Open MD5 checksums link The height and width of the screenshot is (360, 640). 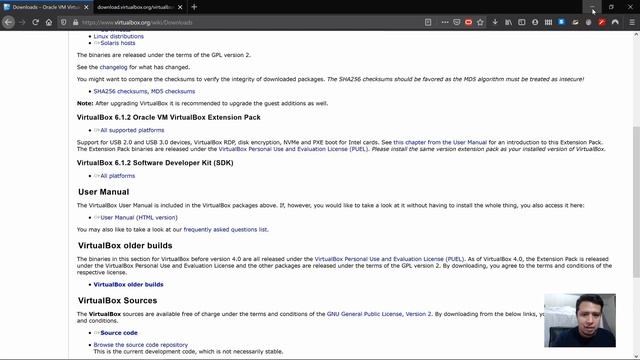[173, 91]
